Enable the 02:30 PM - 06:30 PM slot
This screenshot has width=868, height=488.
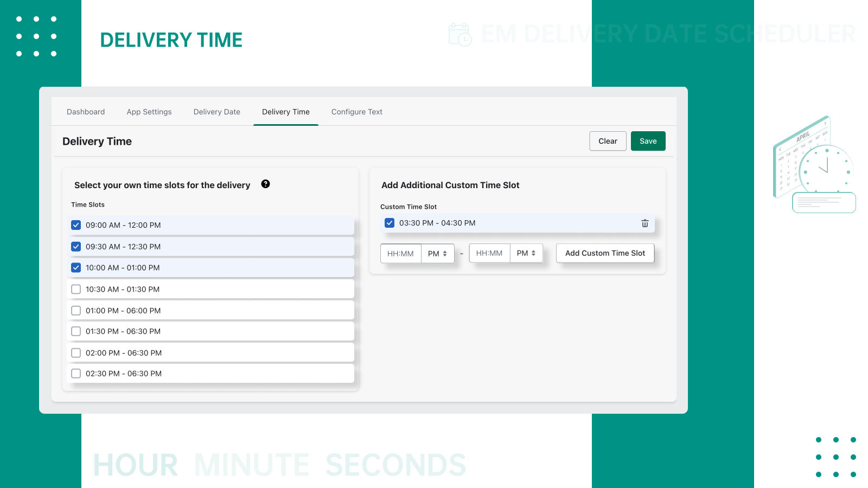[76, 373]
